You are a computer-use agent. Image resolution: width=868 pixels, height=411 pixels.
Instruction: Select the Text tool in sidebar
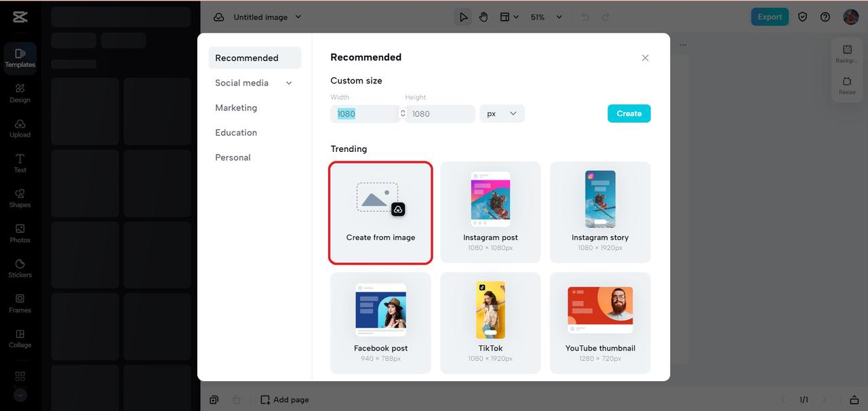pyautogui.click(x=20, y=163)
